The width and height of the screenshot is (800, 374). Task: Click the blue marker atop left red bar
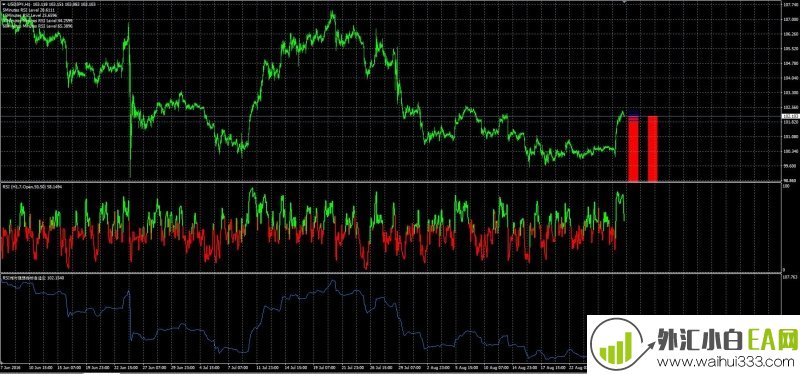[x=633, y=113]
